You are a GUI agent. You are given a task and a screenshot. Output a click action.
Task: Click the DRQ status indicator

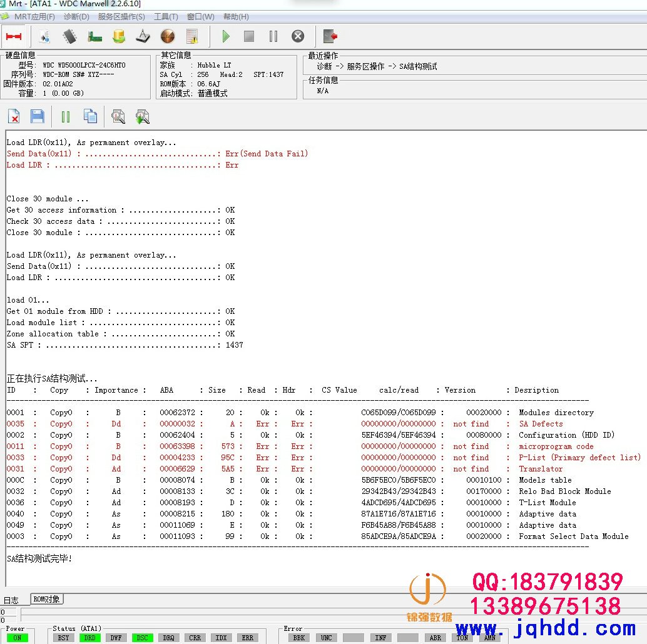[168, 638]
